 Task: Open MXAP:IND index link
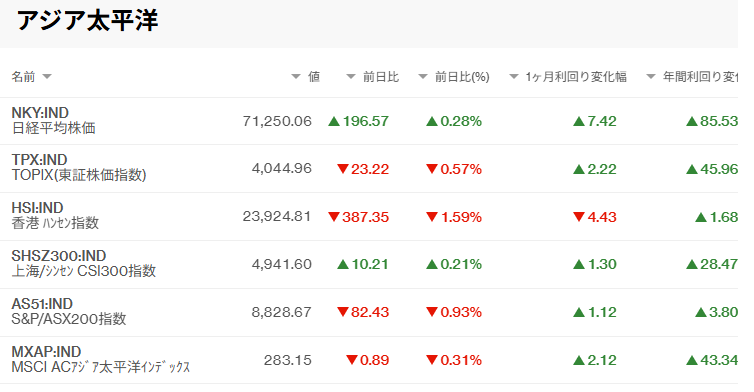pos(46,352)
